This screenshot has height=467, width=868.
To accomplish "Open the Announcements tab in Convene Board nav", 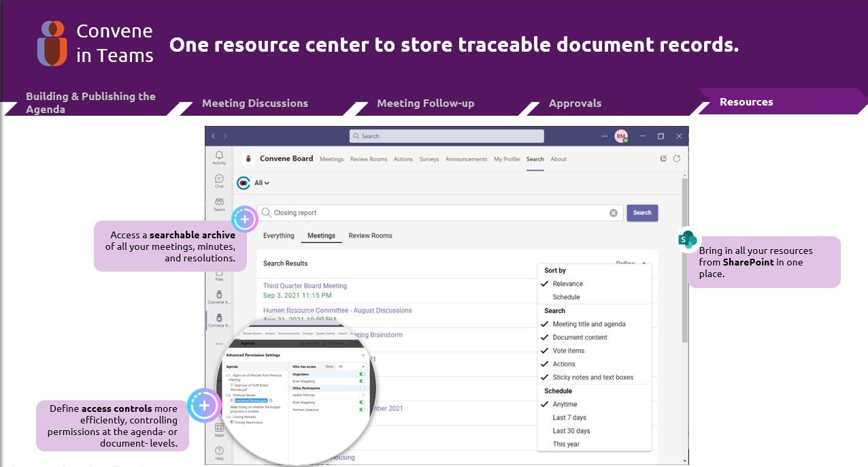I will coord(466,159).
